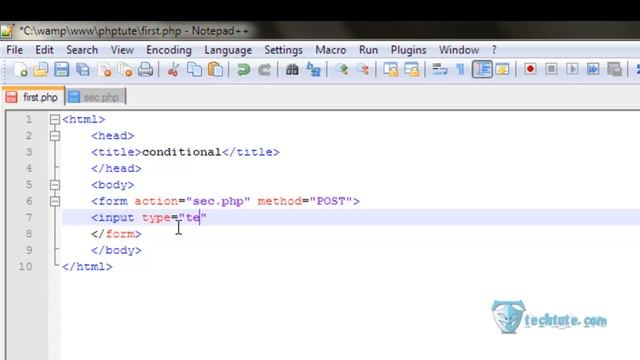640x360 pixels.
Task: Click the closing </head> tag
Action: point(116,168)
